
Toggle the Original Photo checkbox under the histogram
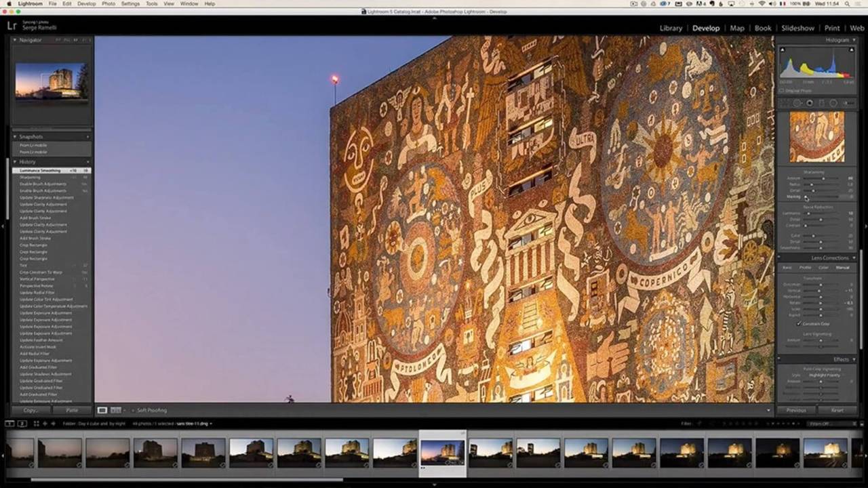pyautogui.click(x=782, y=90)
